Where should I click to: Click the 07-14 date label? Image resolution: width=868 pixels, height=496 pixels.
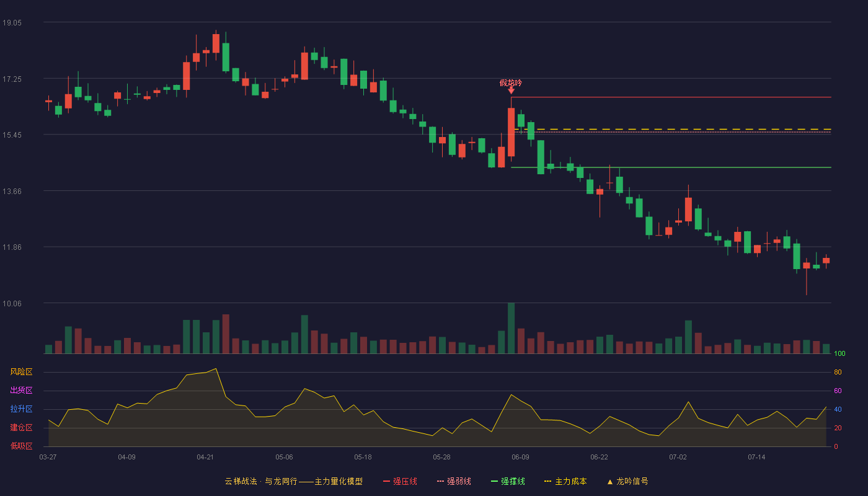756,457
